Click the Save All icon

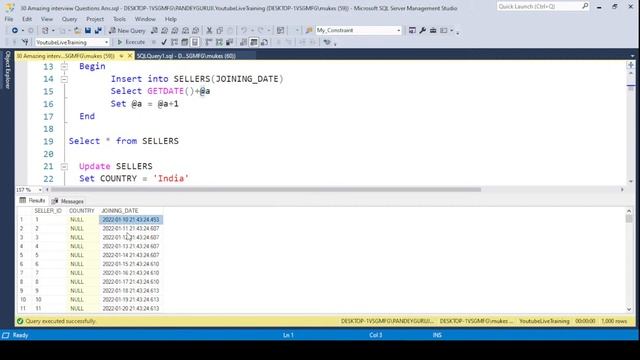(98, 31)
